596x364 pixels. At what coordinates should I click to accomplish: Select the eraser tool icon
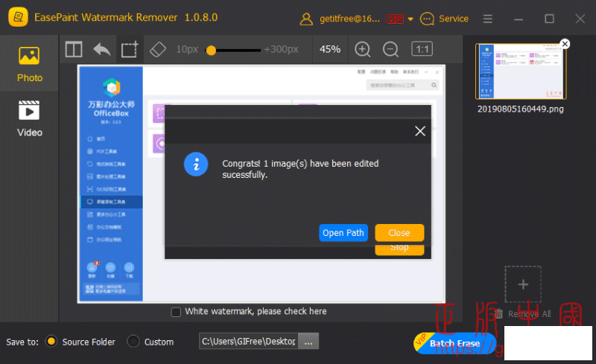click(x=158, y=49)
